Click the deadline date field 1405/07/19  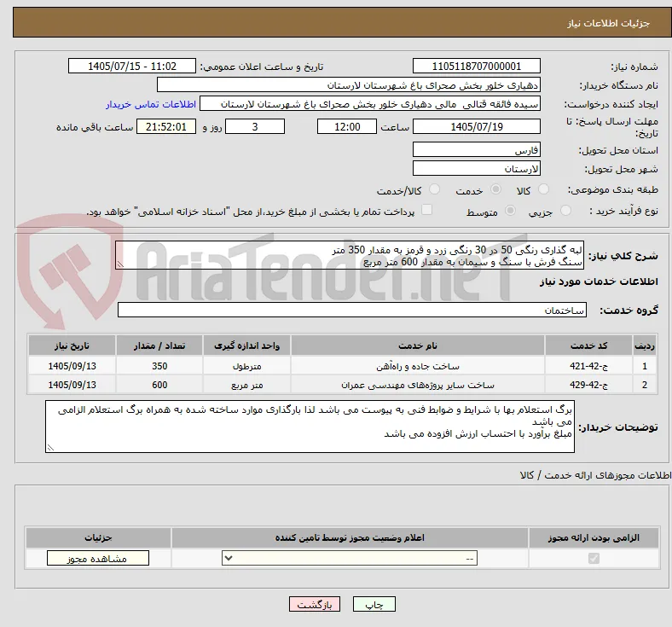[x=477, y=126]
